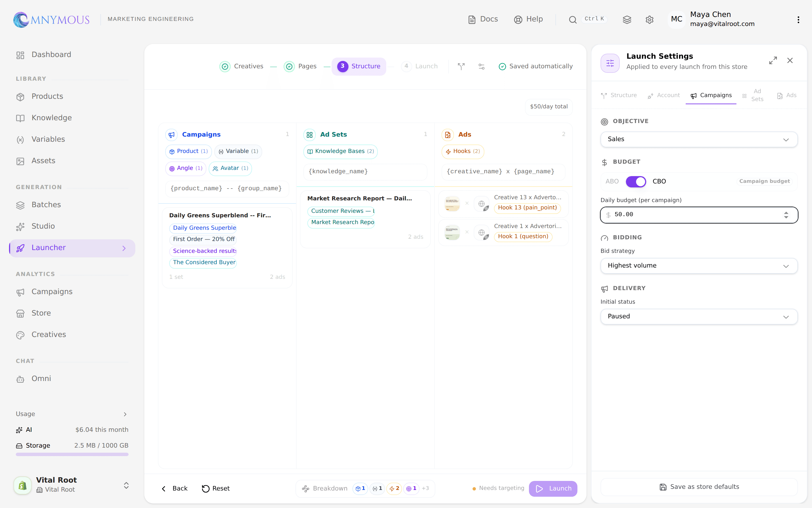The height and width of the screenshot is (508, 812).
Task: Edit the {creative_name} x {page_name} template
Action: 503,172
